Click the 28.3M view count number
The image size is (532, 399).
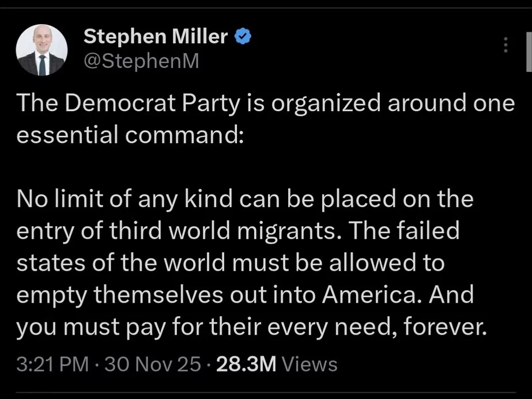pos(246,364)
